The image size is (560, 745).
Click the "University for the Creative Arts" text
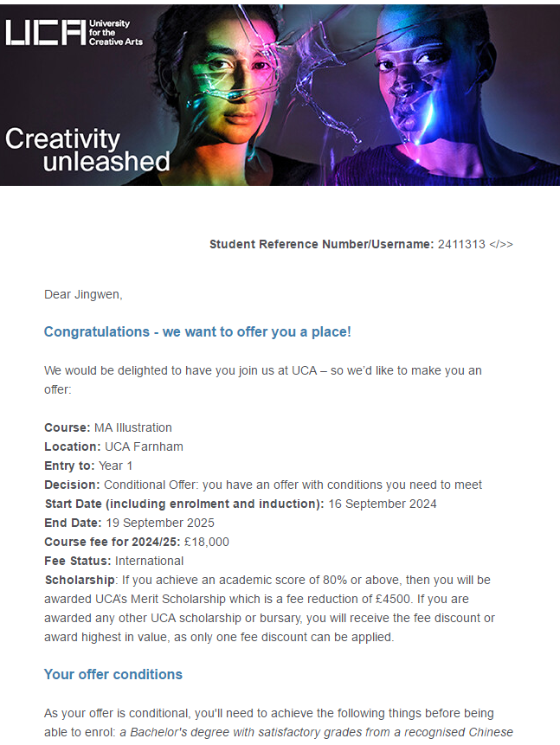(x=115, y=33)
